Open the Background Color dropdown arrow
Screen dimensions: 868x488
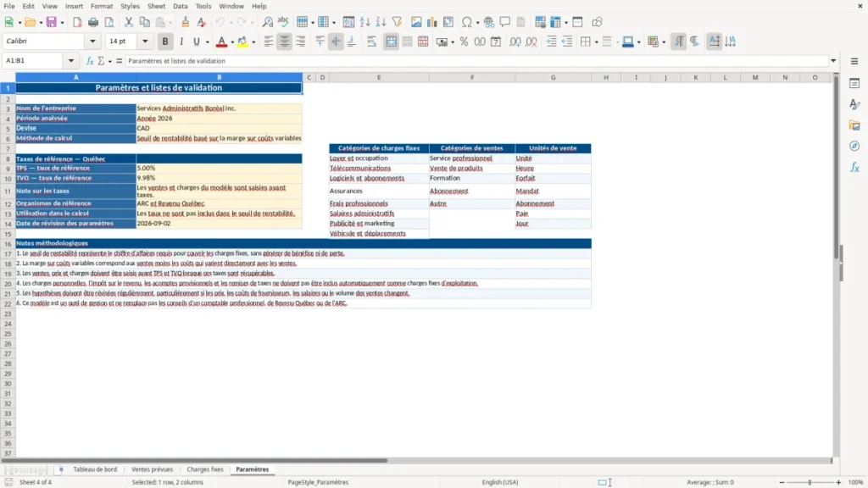(x=253, y=42)
